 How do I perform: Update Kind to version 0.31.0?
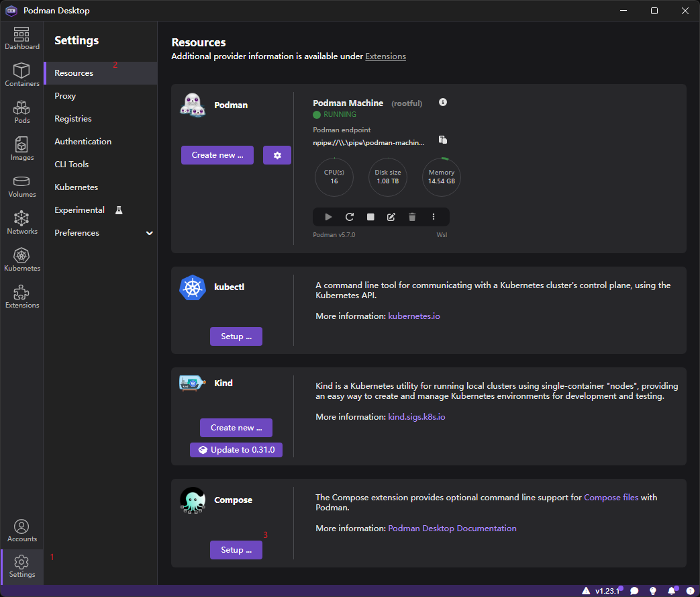pos(236,450)
